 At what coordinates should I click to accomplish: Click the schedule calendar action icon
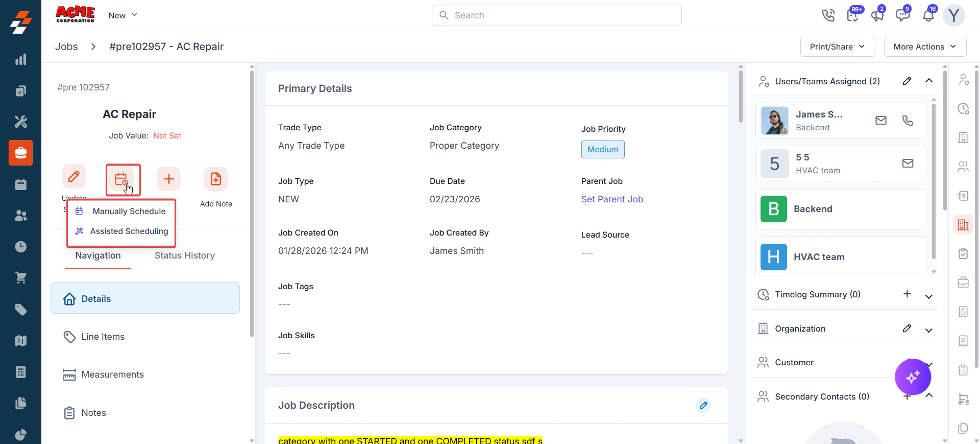tap(121, 179)
